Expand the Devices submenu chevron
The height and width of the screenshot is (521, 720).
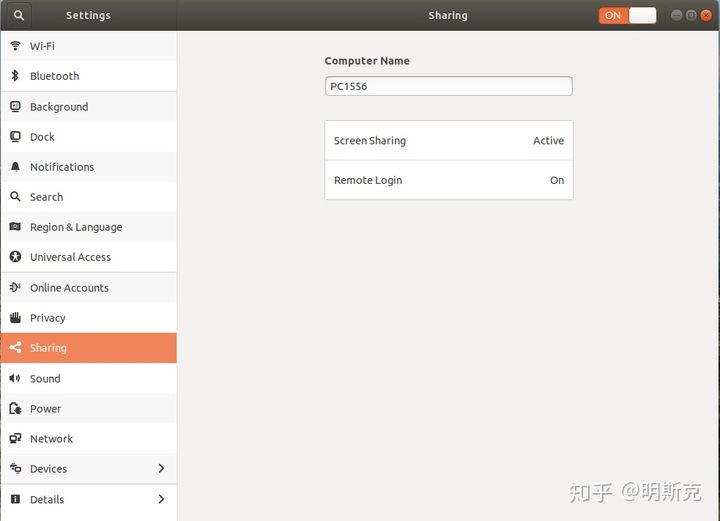(x=161, y=468)
